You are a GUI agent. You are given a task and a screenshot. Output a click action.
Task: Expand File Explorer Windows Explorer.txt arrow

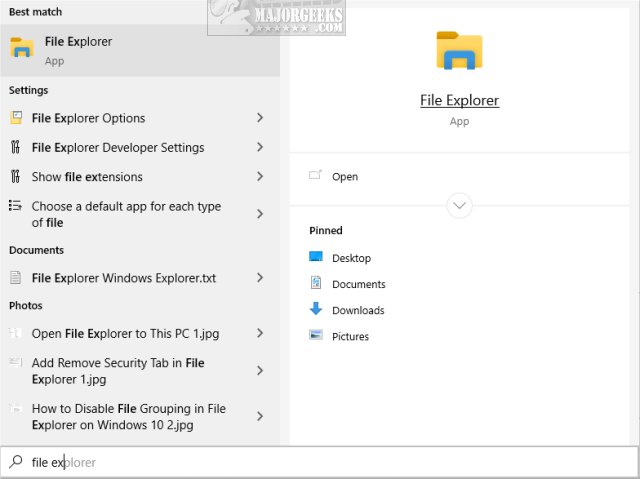click(x=260, y=278)
